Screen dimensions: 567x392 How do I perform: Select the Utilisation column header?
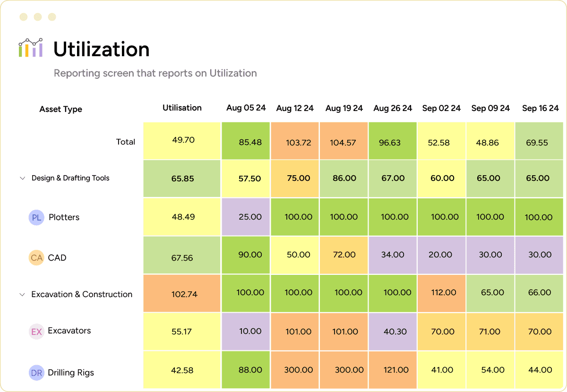182,108
